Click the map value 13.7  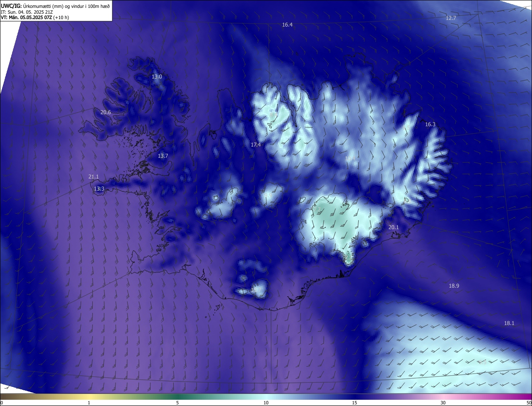[163, 156]
